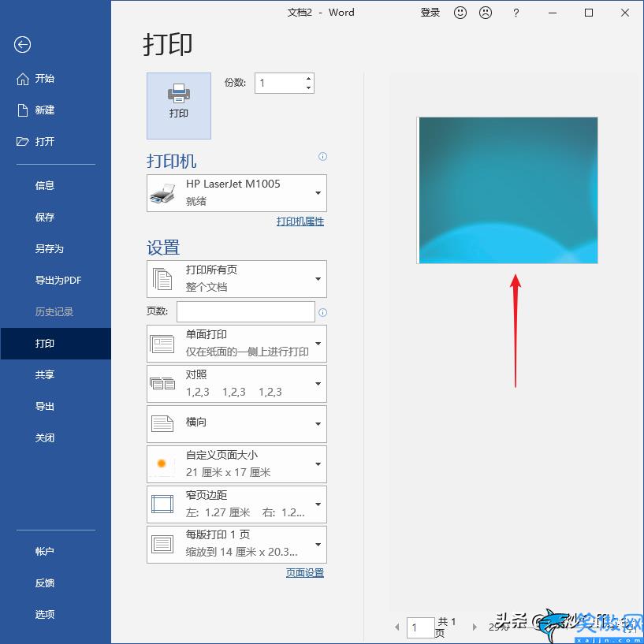Screen dimensions: 644x644
Task: Click the landscape page icon beside 横向
Action: click(x=162, y=424)
